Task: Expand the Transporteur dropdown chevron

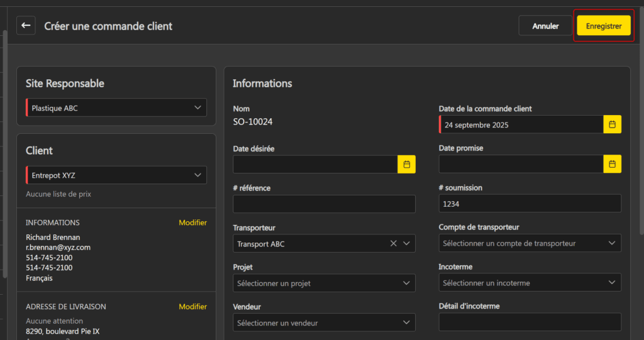Action: 406,244
